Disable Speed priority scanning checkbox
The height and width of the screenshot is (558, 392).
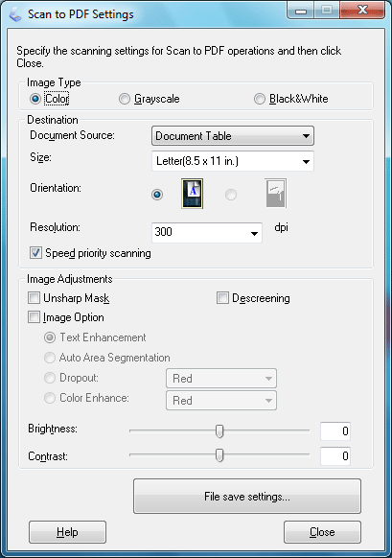(x=35, y=253)
